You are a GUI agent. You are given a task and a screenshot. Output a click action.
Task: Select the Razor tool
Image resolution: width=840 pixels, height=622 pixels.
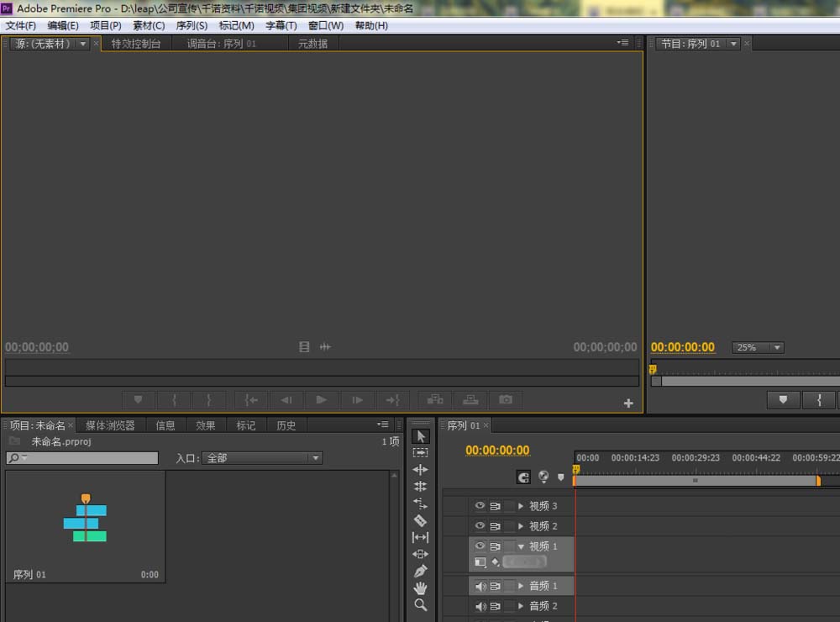pos(421,520)
